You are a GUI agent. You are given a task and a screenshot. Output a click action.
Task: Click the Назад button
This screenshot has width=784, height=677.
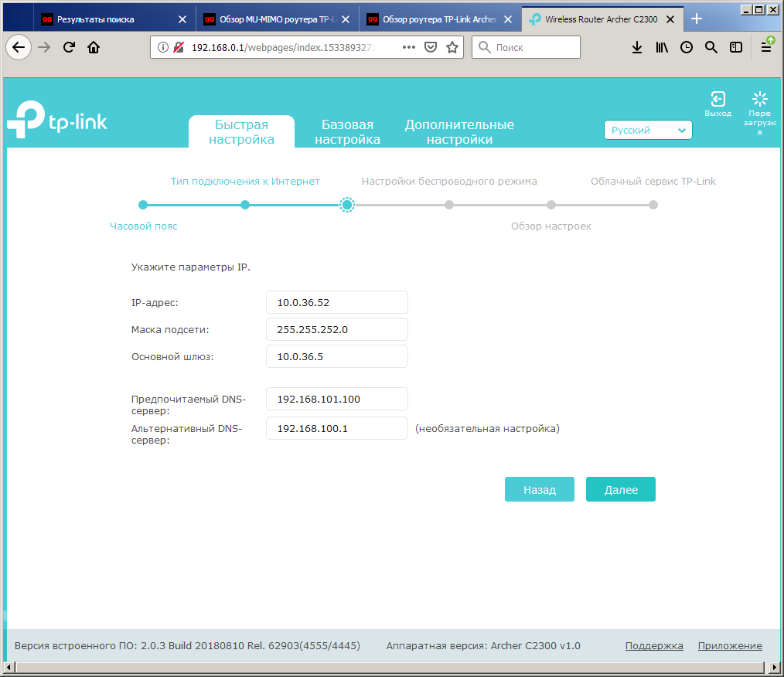(540, 490)
